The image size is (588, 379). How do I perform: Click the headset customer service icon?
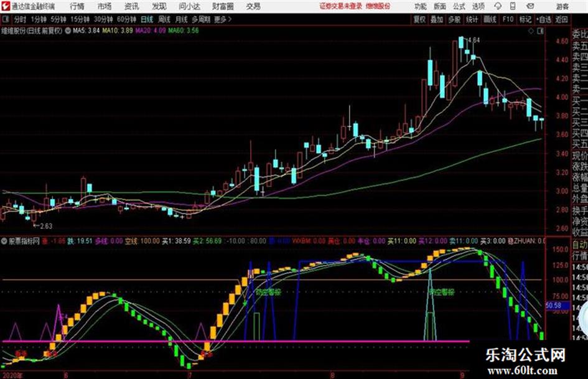click(x=498, y=6)
